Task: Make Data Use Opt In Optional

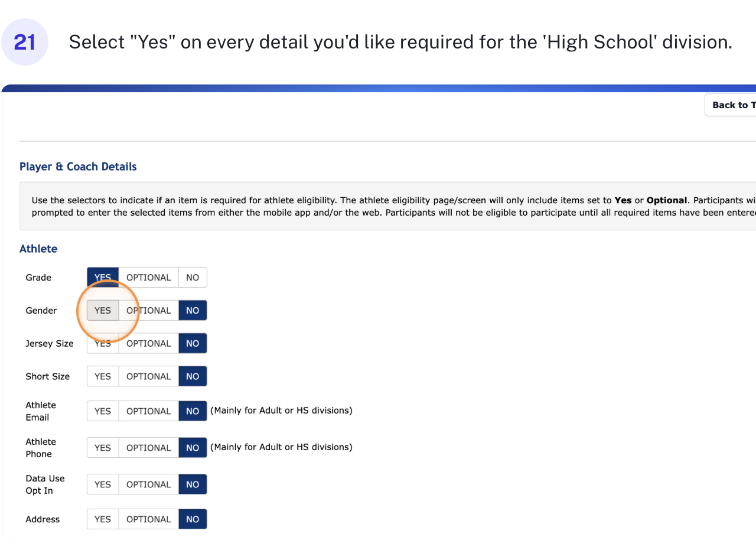Action: click(x=149, y=484)
